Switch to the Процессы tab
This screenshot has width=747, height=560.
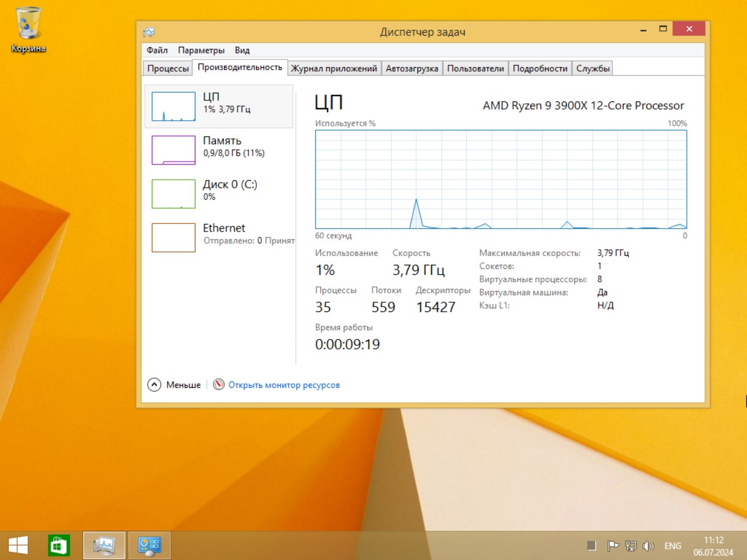pyautogui.click(x=167, y=68)
